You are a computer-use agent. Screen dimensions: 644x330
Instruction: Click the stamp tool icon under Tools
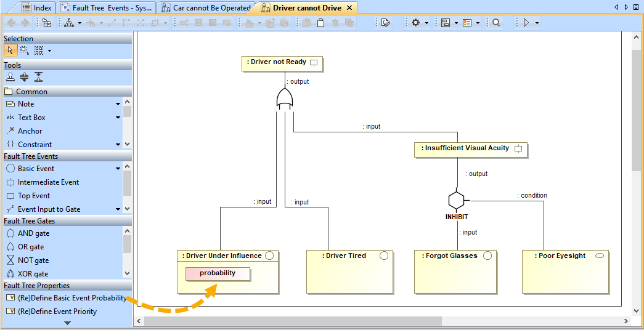pos(10,77)
